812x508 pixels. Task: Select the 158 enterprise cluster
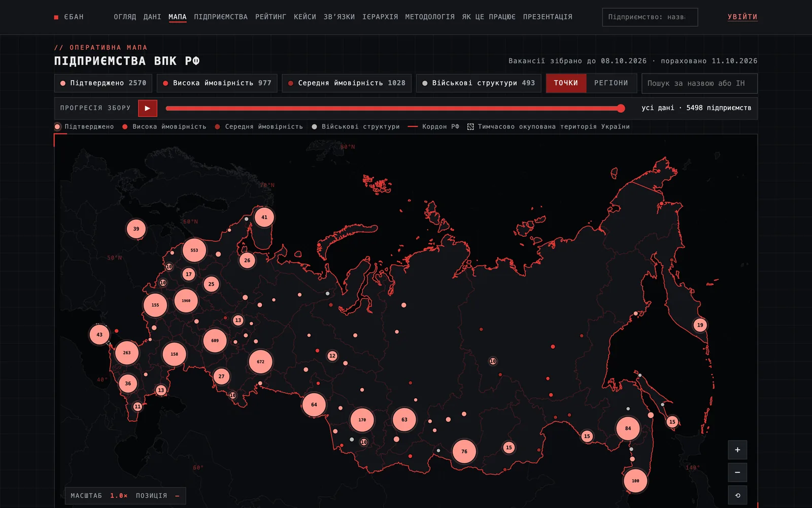tap(175, 354)
